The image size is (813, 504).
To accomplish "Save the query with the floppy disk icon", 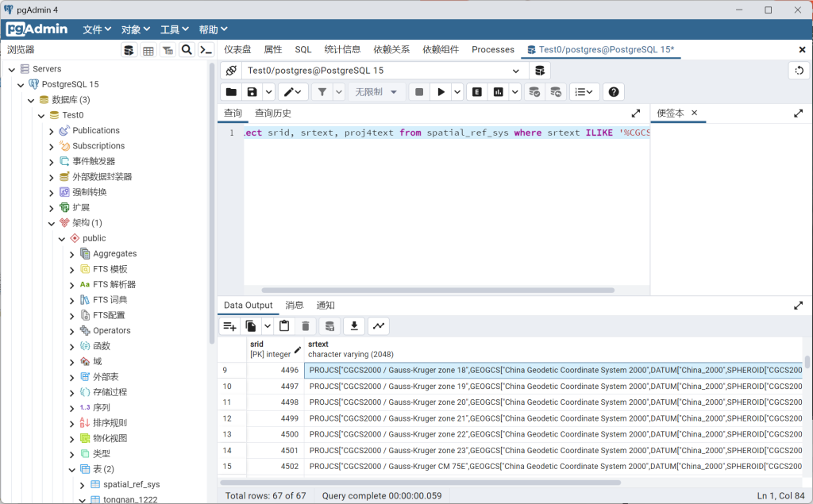I will [x=252, y=92].
